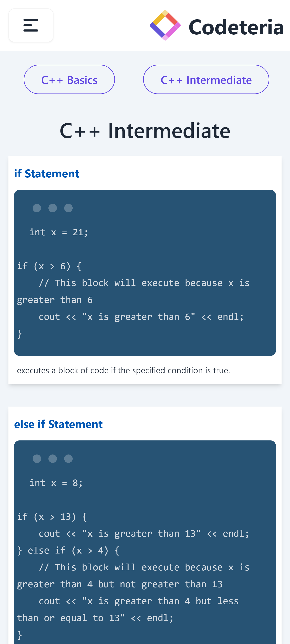Click second dot in if Statement code window
Screen dimensions: 290x644
[x=52, y=208]
